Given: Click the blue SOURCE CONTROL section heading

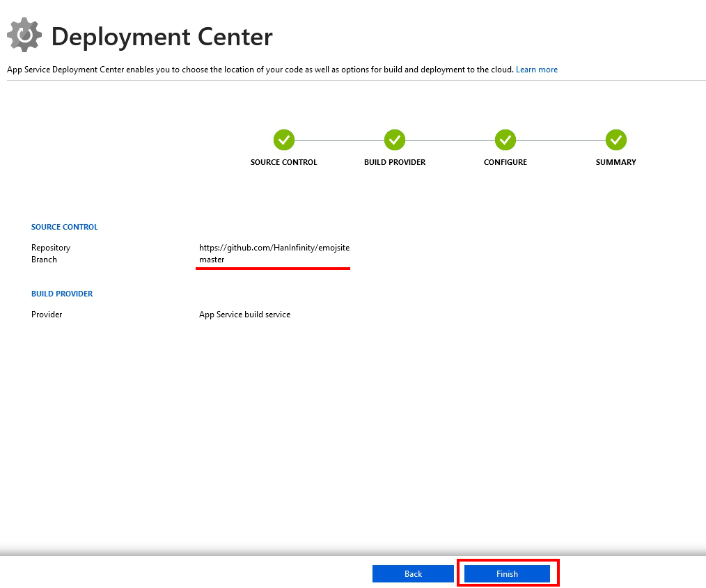Looking at the screenshot, I should point(64,227).
